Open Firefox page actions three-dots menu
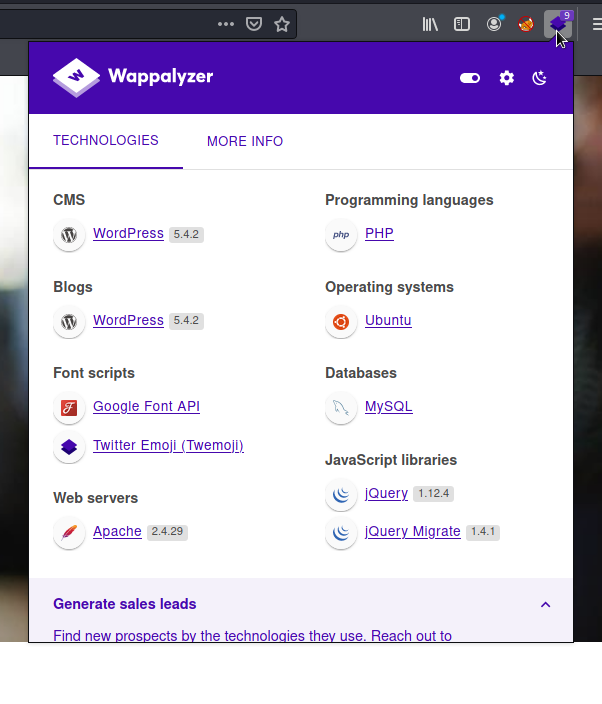Viewport: 602px width, 704px height. point(226,24)
